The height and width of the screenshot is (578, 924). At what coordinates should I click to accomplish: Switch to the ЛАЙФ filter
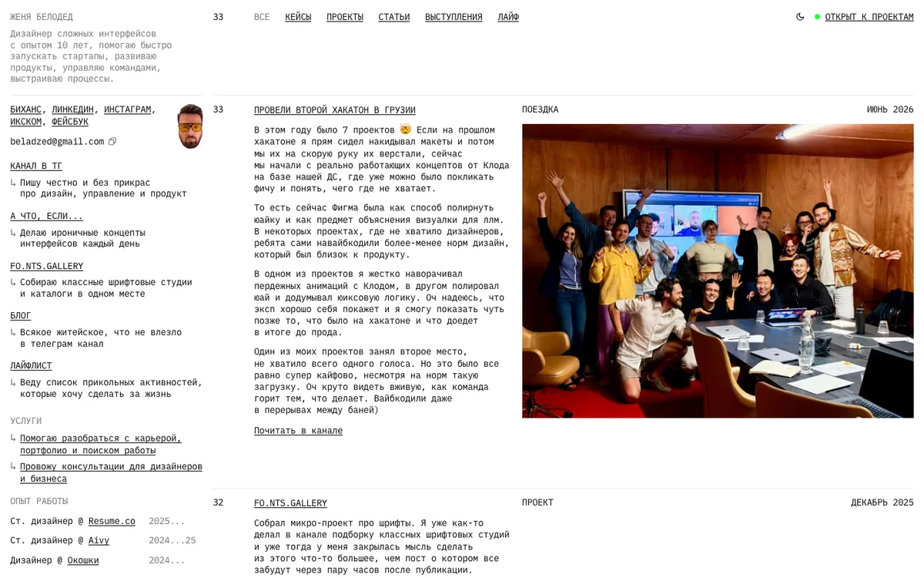(508, 17)
